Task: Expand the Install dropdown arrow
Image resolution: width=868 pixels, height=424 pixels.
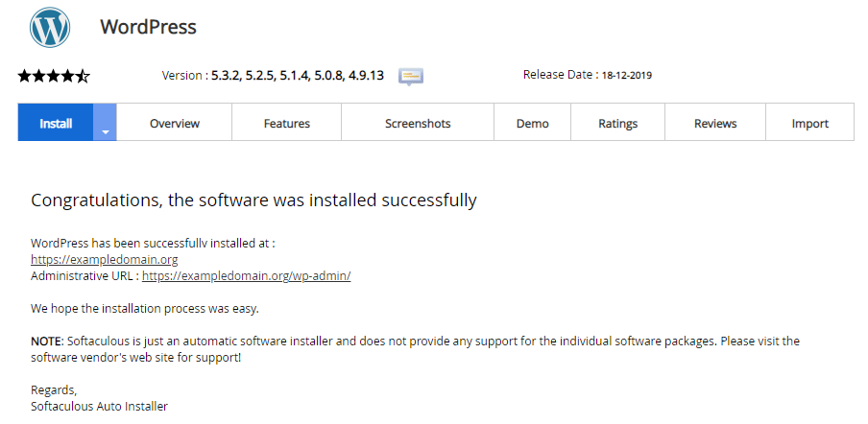Action: point(106,122)
